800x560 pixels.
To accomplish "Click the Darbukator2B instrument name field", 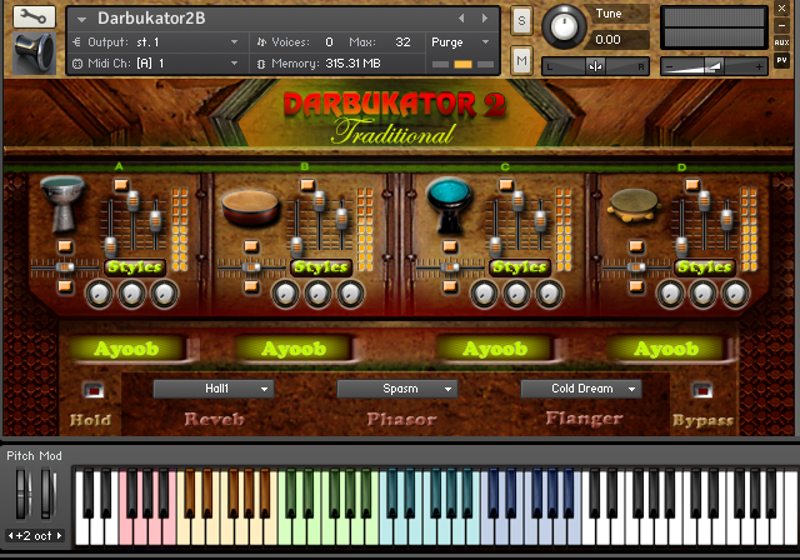I will pos(152,18).
